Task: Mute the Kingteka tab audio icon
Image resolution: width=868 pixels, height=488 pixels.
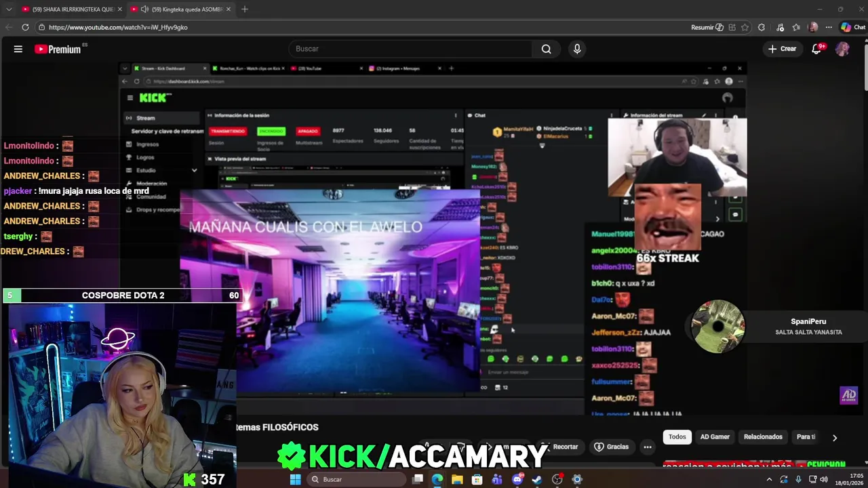Action: [144, 9]
